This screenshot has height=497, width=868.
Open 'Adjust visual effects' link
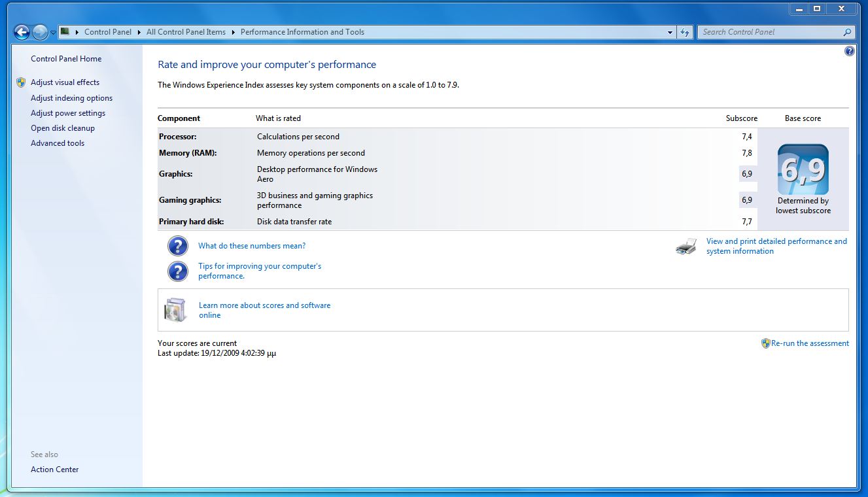[65, 82]
